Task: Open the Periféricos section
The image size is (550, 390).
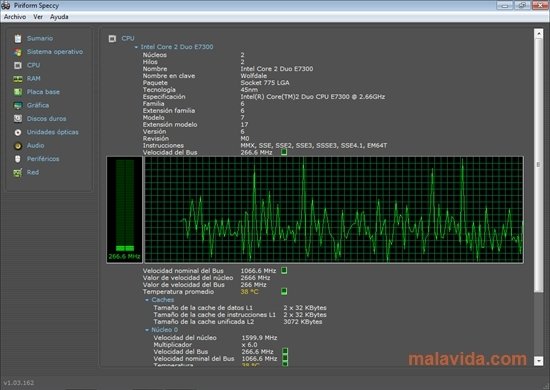Action: pyautogui.click(x=43, y=159)
